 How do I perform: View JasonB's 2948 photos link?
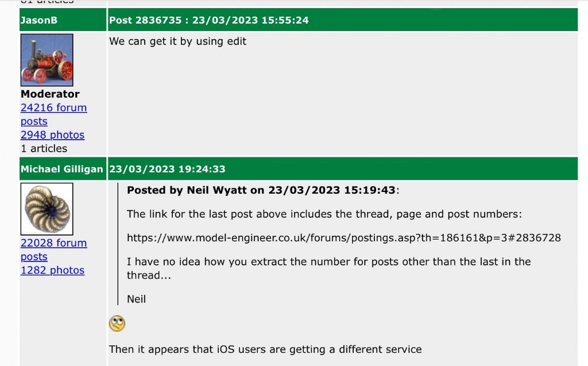pyautogui.click(x=52, y=135)
